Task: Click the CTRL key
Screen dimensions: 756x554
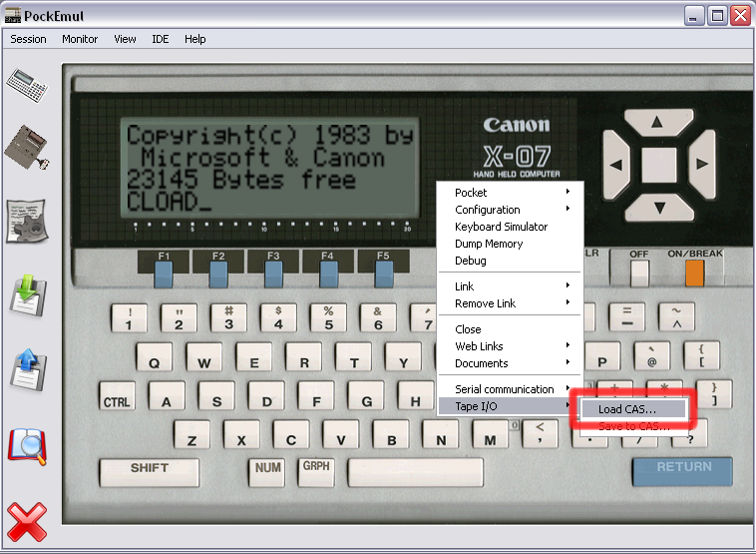Action: pos(117,396)
